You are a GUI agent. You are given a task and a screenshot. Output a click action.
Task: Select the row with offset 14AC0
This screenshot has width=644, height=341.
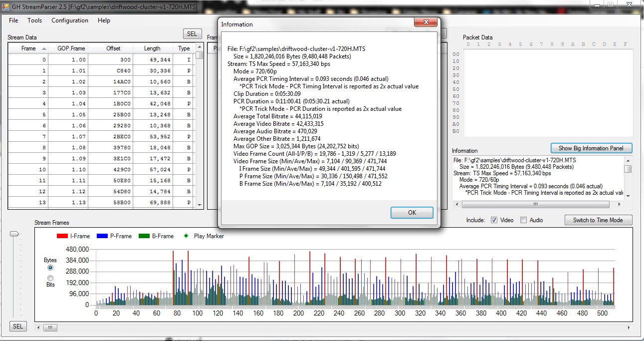click(x=102, y=82)
